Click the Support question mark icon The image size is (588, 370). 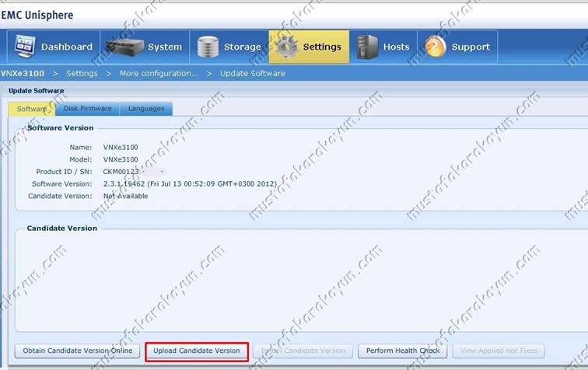(x=435, y=47)
